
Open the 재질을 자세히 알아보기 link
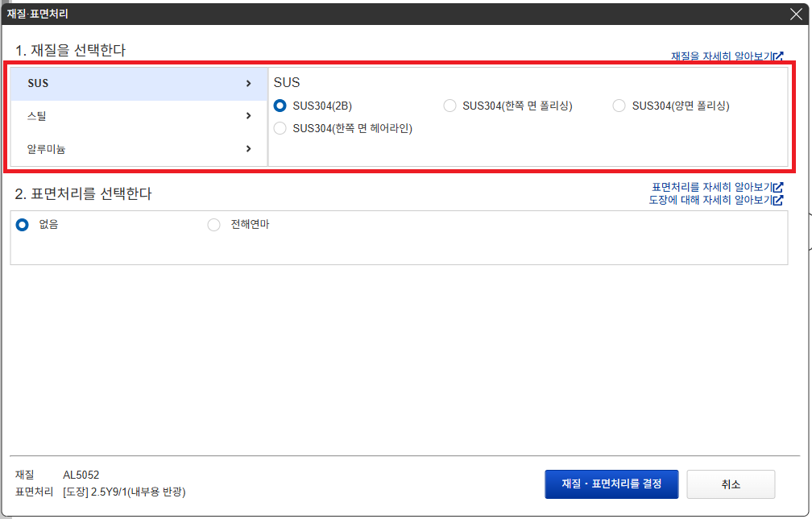(721, 56)
